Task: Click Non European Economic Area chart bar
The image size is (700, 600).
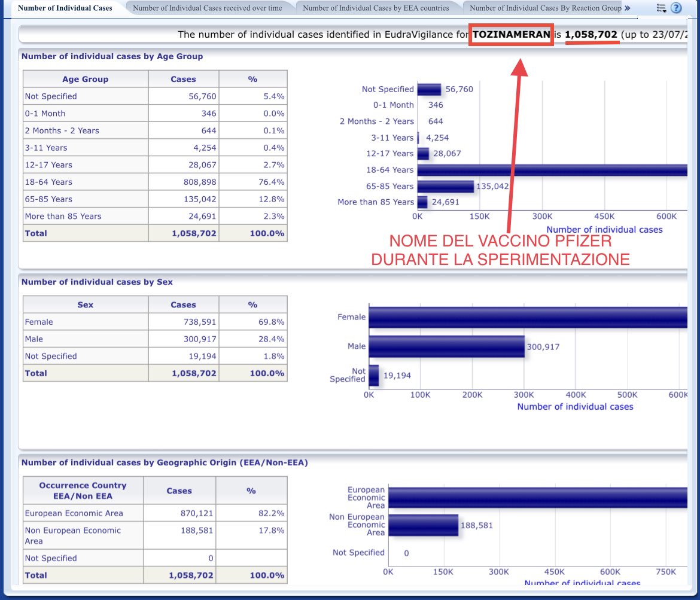Action: (x=423, y=525)
